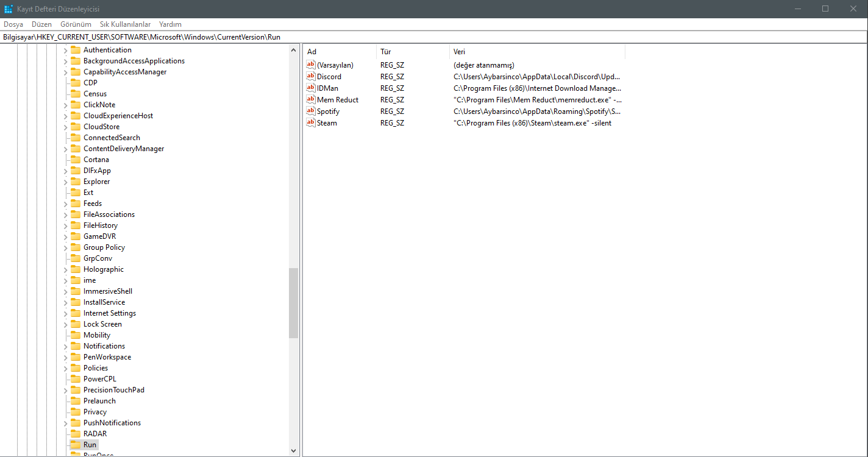The image size is (868, 457).
Task: Click the Explorer folder icon
Action: (x=76, y=182)
